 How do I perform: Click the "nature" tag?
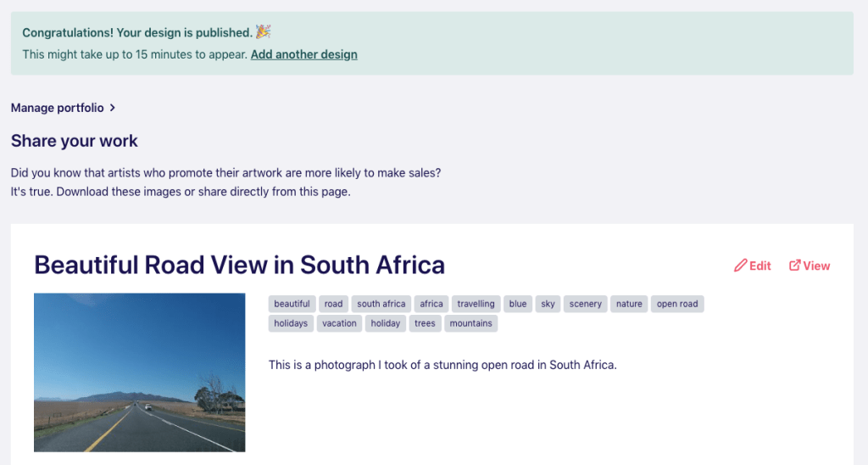[629, 304]
